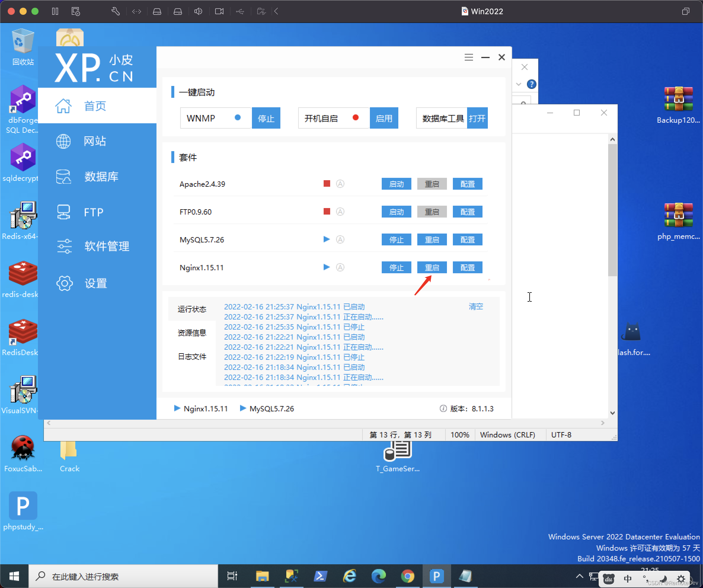Toggle FTP0.9.60 auto-start A icon
703x588 pixels.
tap(340, 212)
